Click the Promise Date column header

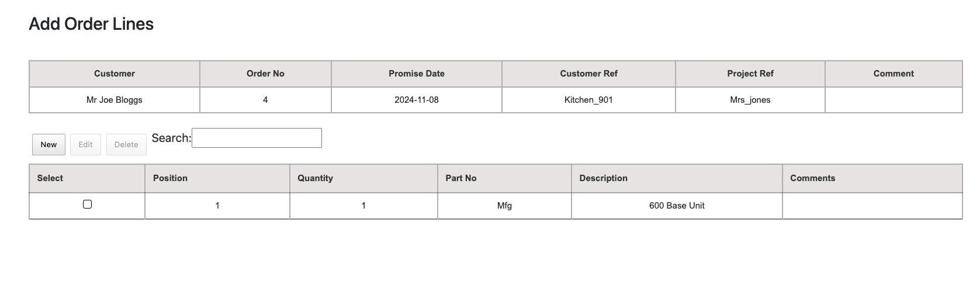(417, 74)
